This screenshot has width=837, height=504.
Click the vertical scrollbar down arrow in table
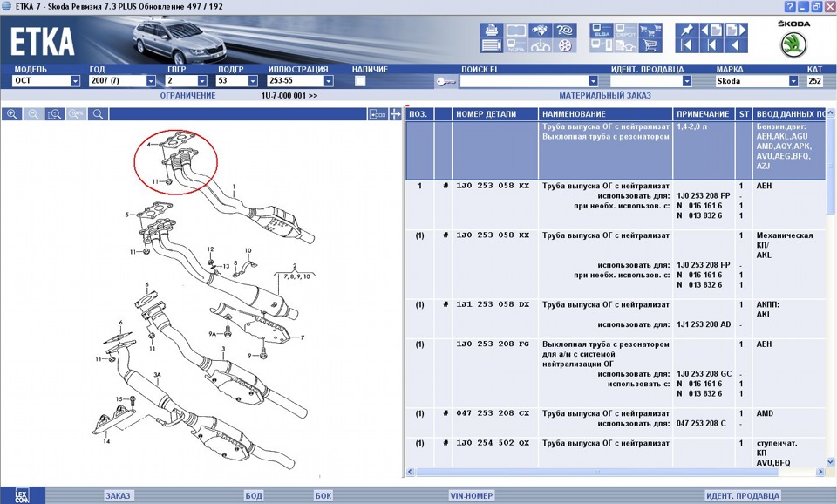pos(830,462)
